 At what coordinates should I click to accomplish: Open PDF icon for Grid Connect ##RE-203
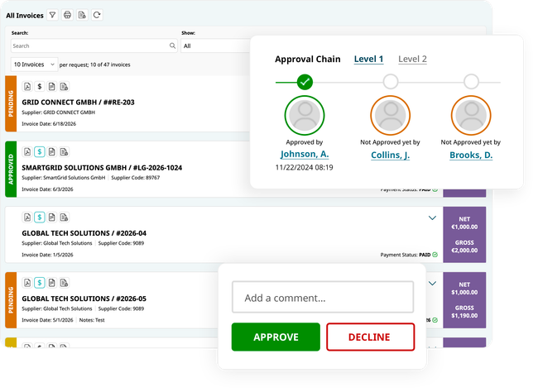tap(27, 87)
